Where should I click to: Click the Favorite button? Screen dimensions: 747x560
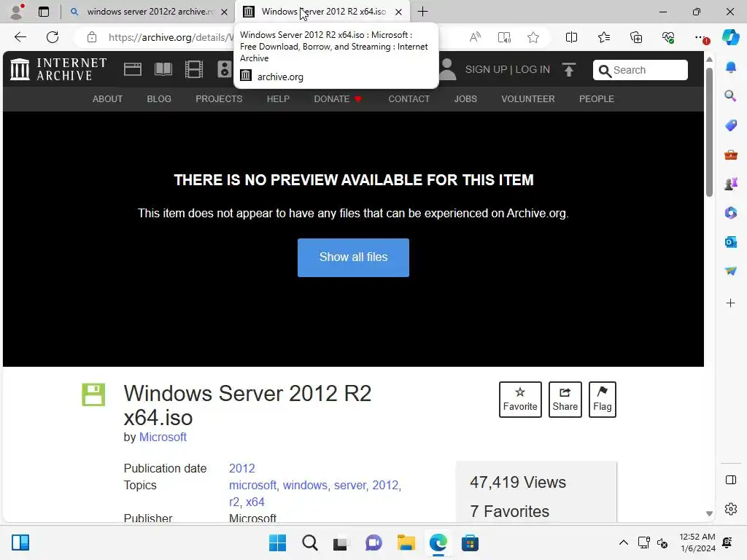click(x=520, y=400)
